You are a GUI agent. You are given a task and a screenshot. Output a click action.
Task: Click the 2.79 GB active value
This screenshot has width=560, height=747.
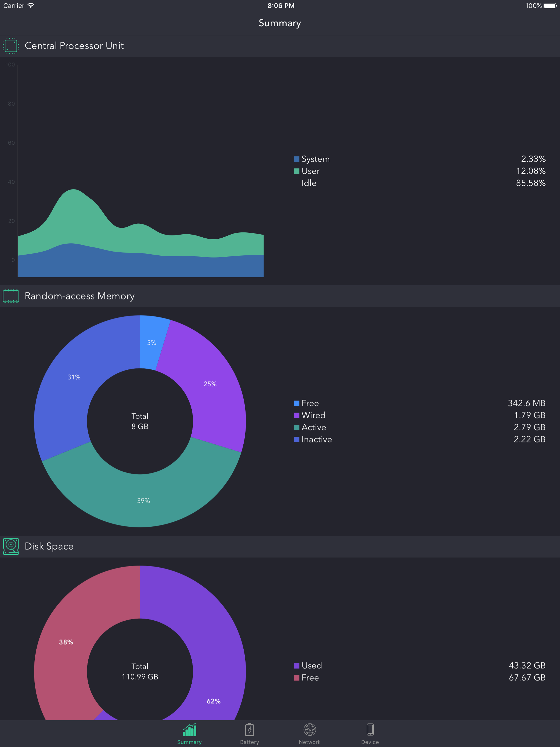click(x=530, y=427)
